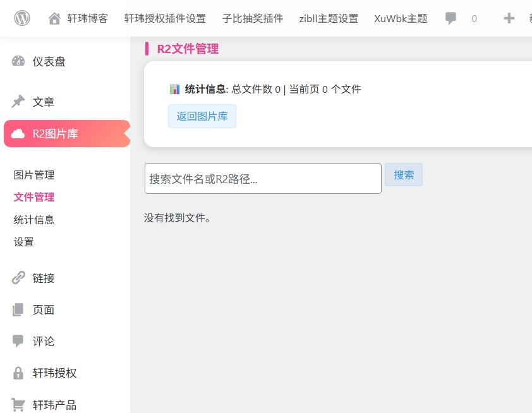Open 轩玮授权插件设置 in the admin bar
532x413 pixels.
tap(165, 18)
